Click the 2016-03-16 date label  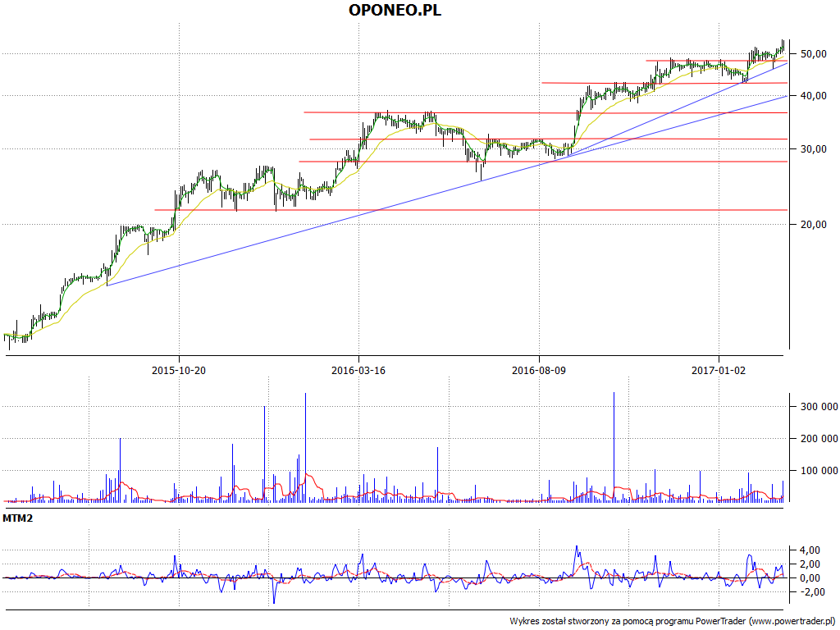[x=358, y=370]
